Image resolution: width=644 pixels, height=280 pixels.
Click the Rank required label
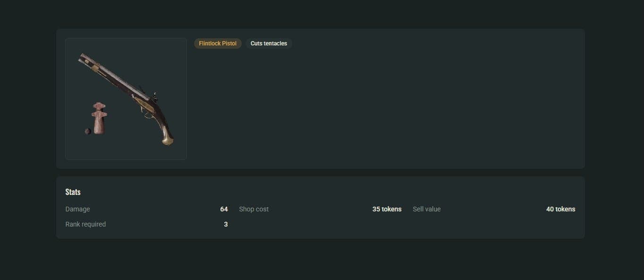[x=85, y=224]
